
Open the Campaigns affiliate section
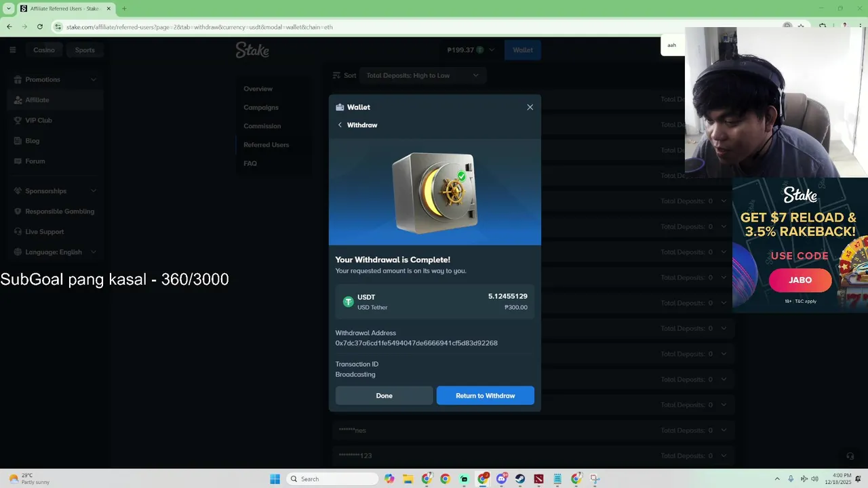(x=261, y=107)
